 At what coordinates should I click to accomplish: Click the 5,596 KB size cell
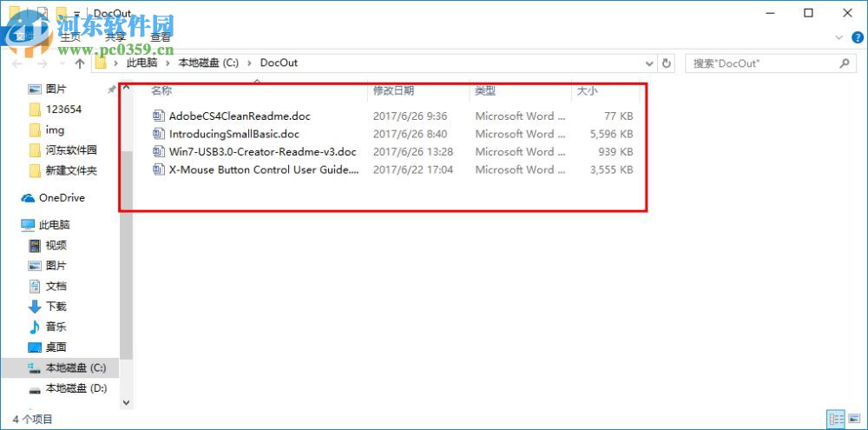click(x=611, y=134)
